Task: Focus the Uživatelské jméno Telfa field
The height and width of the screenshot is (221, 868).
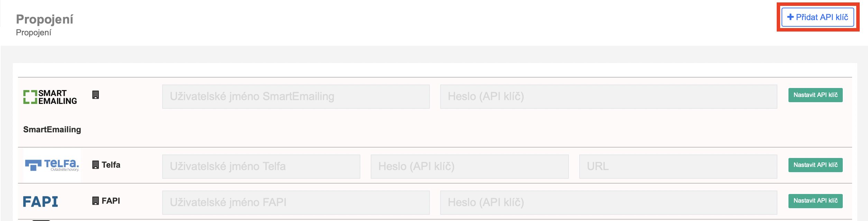Action: (261, 167)
